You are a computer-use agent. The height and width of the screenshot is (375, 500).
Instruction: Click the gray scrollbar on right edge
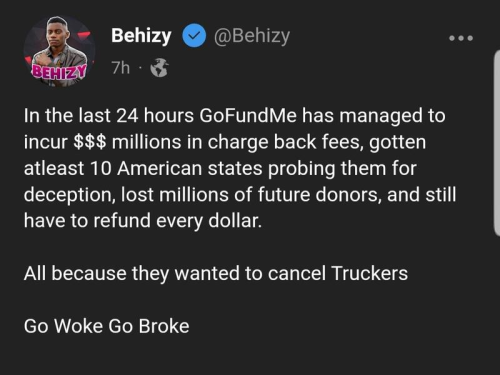(497, 143)
